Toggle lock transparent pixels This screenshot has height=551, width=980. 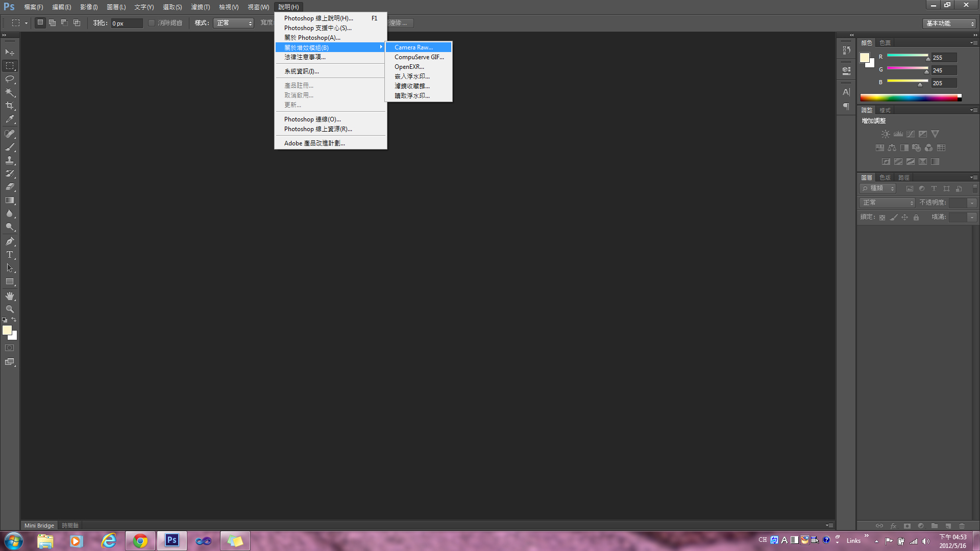[882, 217]
